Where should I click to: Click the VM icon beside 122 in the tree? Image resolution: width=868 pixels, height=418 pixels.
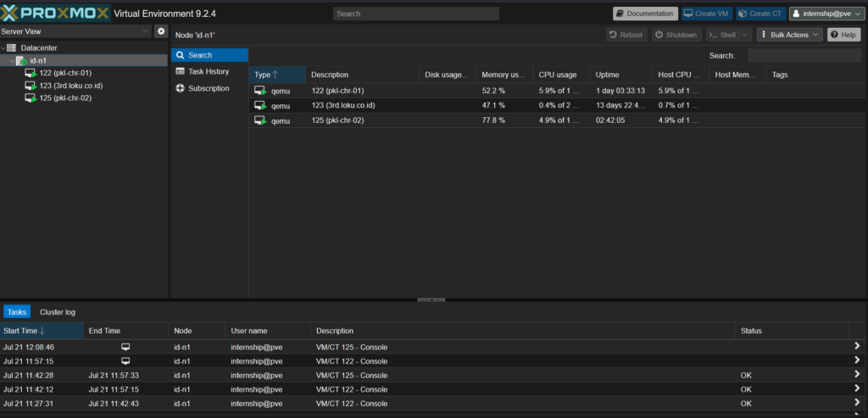31,73
